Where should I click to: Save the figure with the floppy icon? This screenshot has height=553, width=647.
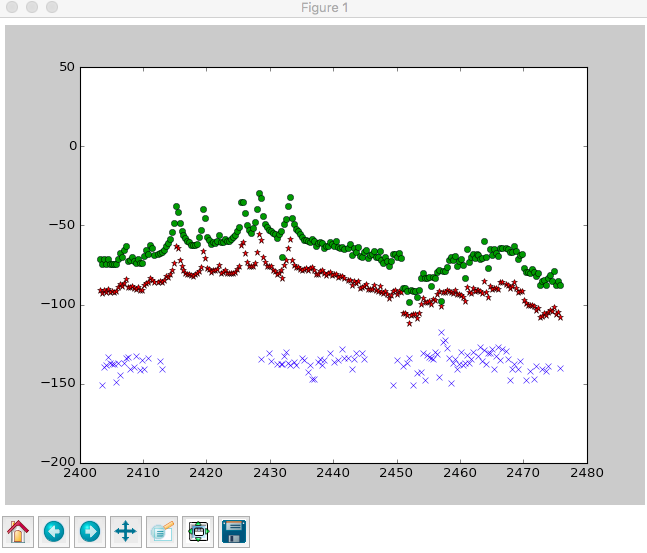pyautogui.click(x=233, y=531)
